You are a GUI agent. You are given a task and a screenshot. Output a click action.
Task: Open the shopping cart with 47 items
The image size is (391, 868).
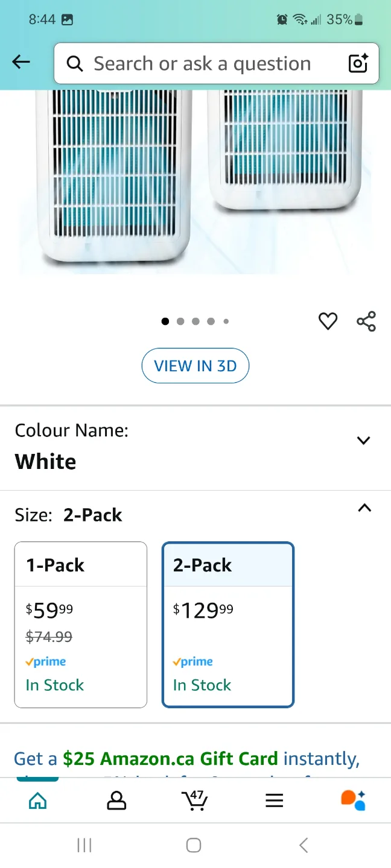[195, 800]
